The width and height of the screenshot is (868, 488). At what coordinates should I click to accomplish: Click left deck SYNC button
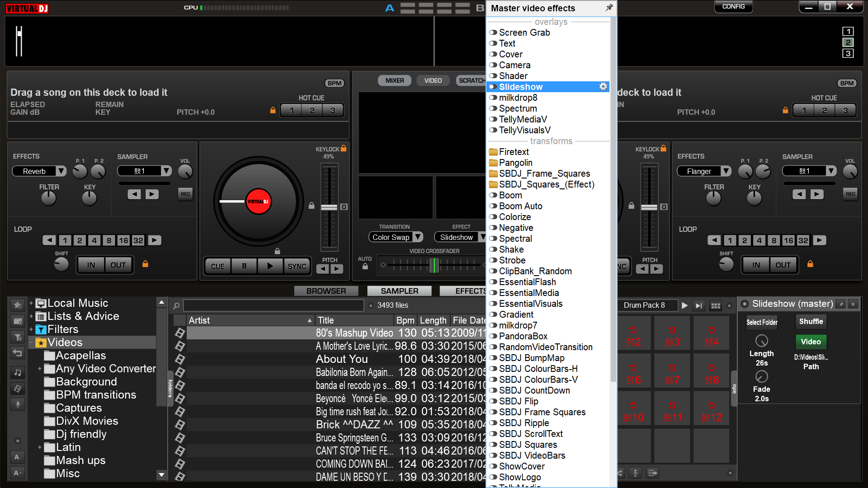(297, 266)
